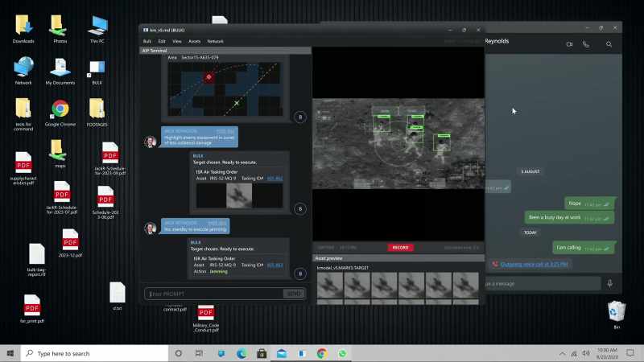Start a voice call with Reynolds
644x362 pixels.
click(586, 44)
